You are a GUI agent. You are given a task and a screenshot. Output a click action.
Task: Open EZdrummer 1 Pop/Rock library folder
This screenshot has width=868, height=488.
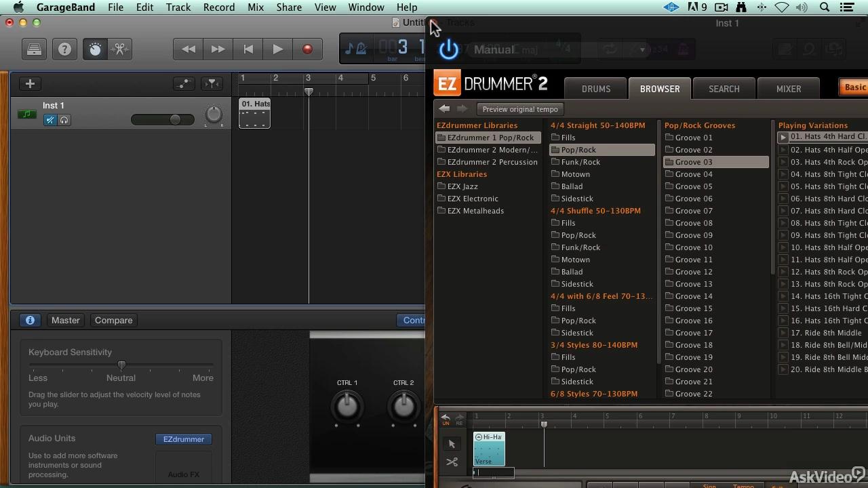pyautogui.click(x=488, y=138)
